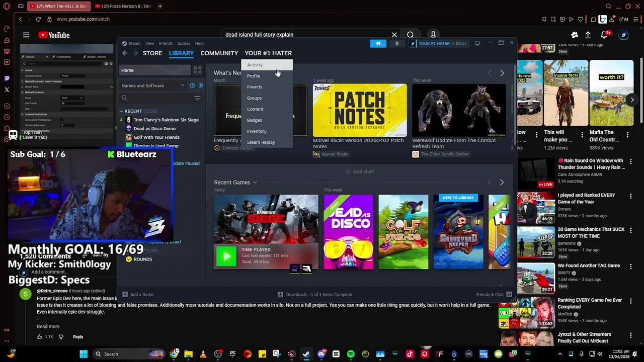Open YouTube notifications bell
The height and width of the screenshot is (362, 644).
tap(605, 35)
